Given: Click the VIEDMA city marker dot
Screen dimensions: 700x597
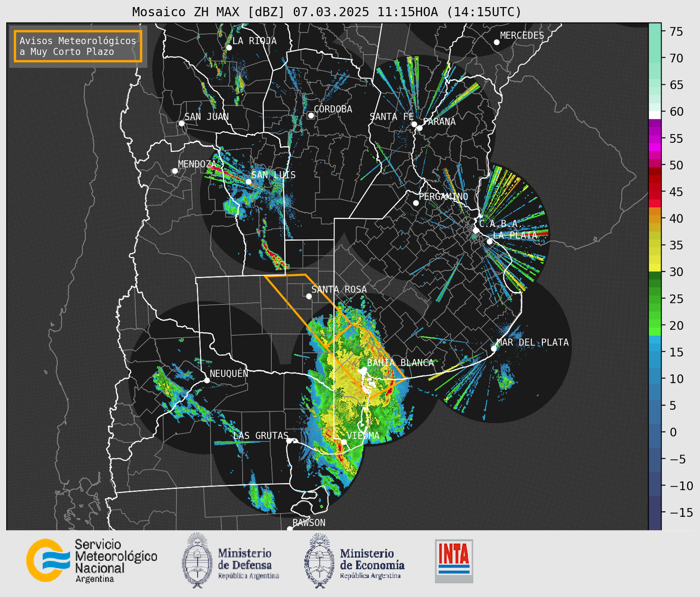Looking at the screenshot, I should [x=344, y=442].
